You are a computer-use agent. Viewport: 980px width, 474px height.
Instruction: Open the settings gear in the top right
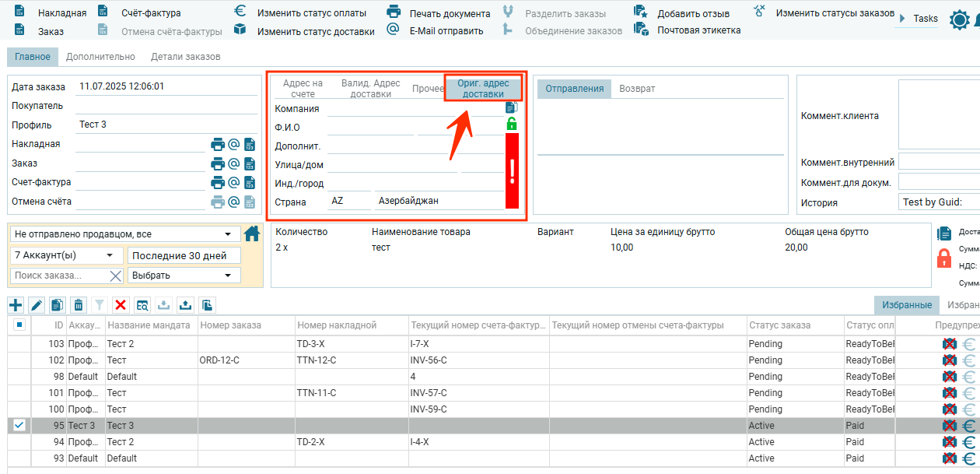coord(960,20)
